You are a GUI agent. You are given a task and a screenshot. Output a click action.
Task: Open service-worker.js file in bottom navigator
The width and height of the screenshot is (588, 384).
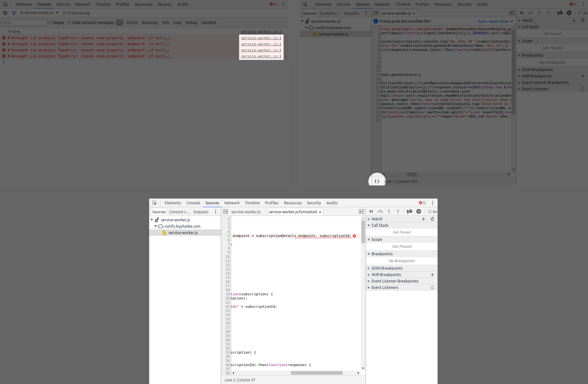[x=183, y=233]
